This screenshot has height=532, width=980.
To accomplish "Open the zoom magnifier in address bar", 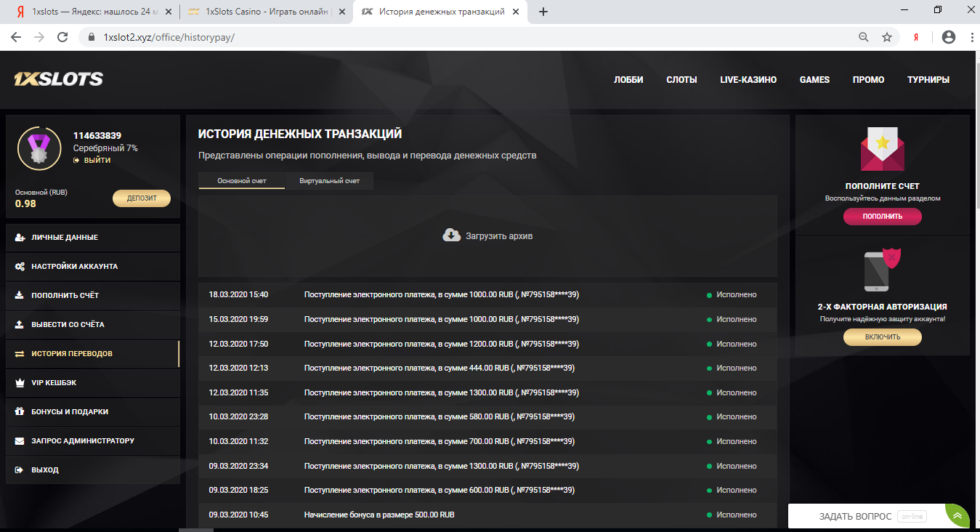I will point(863,37).
